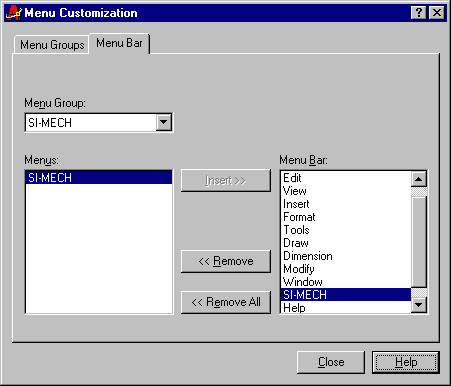This screenshot has width=451, height=386.
Task: Click the SI-MECH Menu Group combo box field
Action: point(99,123)
